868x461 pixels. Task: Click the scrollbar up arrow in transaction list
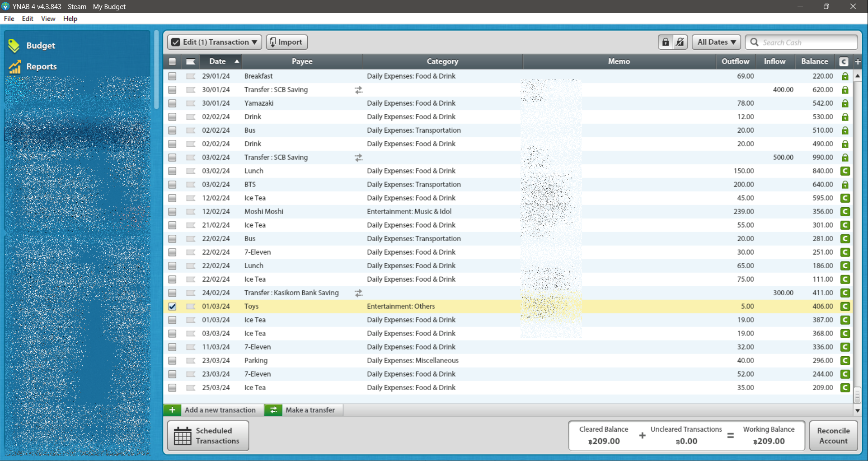pos(857,76)
